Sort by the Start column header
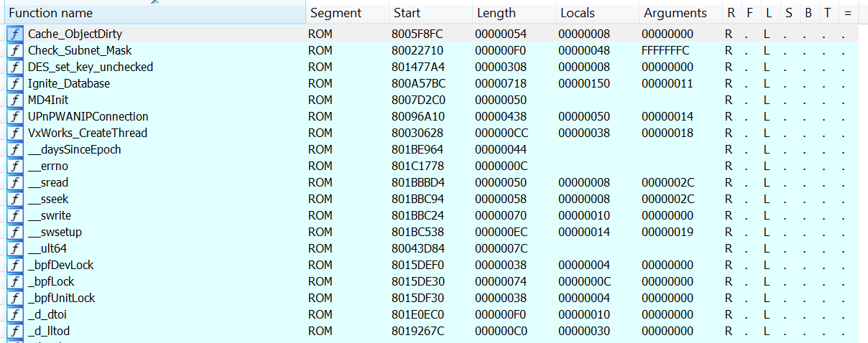This screenshot has width=868, height=343. click(x=431, y=13)
